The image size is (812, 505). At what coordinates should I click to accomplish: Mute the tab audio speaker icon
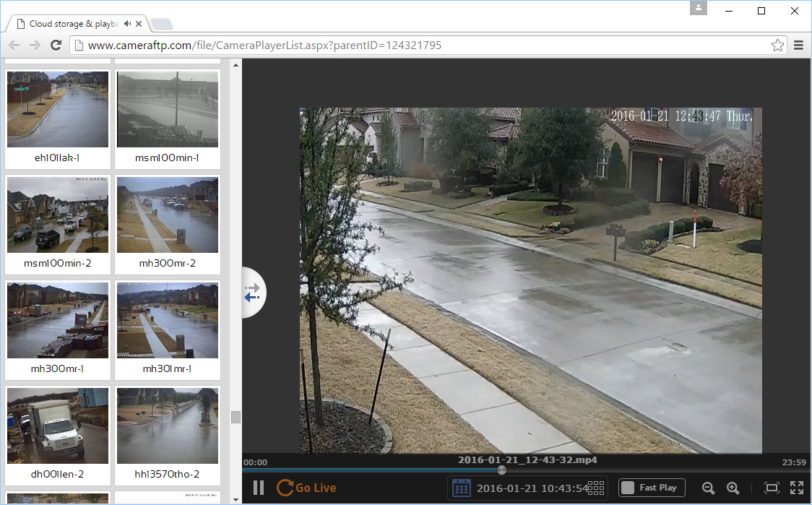(x=128, y=24)
